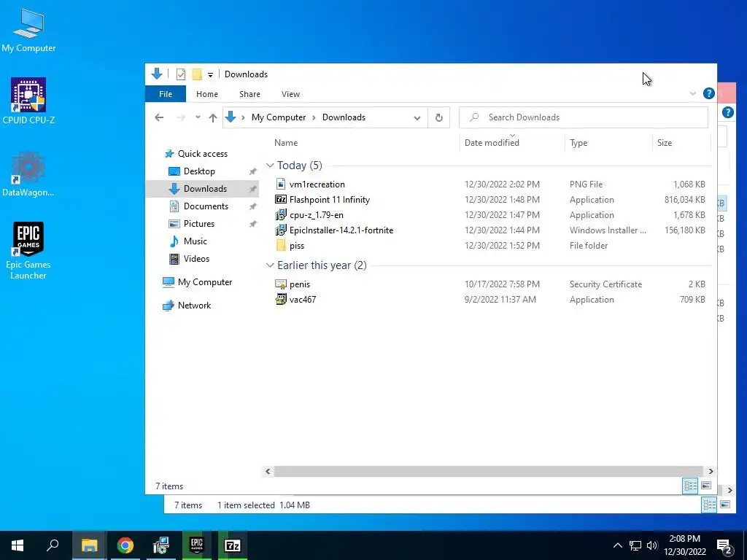Show hidden tray icons chevron

point(617,545)
